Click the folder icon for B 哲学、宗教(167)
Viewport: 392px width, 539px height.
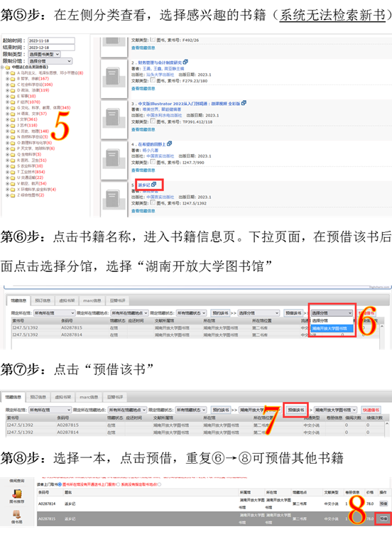pos(13,79)
